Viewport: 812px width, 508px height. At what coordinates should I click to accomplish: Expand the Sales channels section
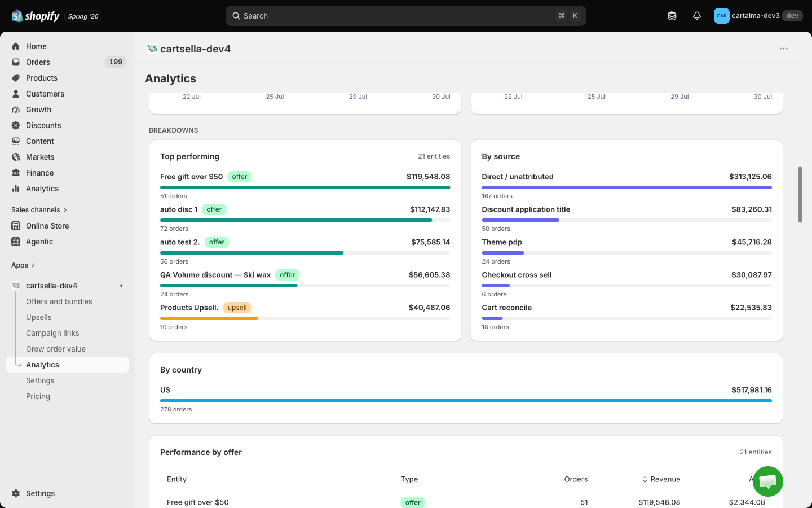coord(39,210)
